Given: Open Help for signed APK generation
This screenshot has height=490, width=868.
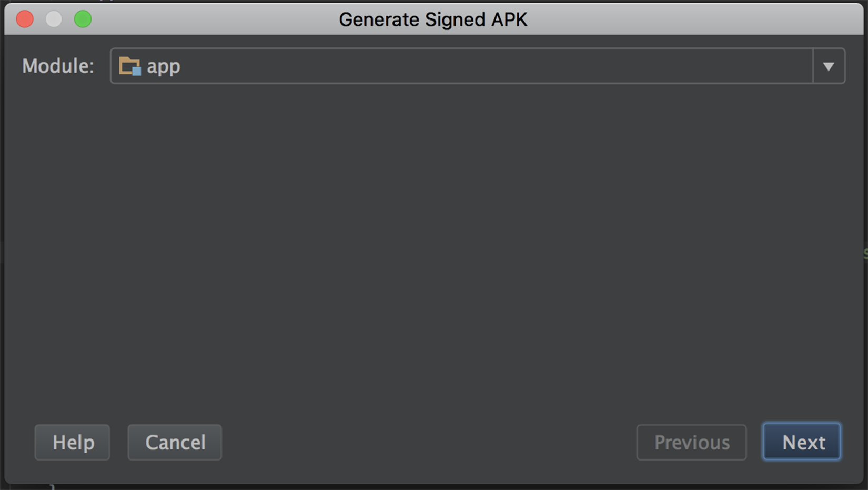Looking at the screenshot, I should (x=73, y=442).
